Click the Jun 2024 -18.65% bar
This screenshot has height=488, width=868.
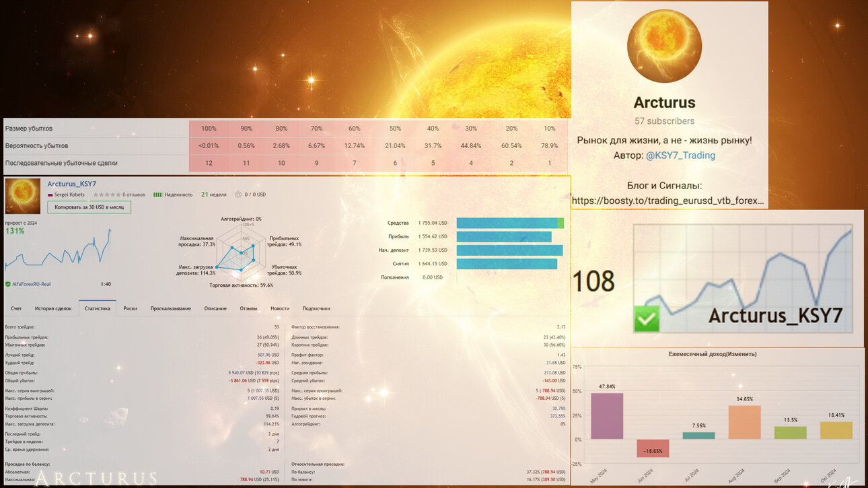[x=653, y=448]
